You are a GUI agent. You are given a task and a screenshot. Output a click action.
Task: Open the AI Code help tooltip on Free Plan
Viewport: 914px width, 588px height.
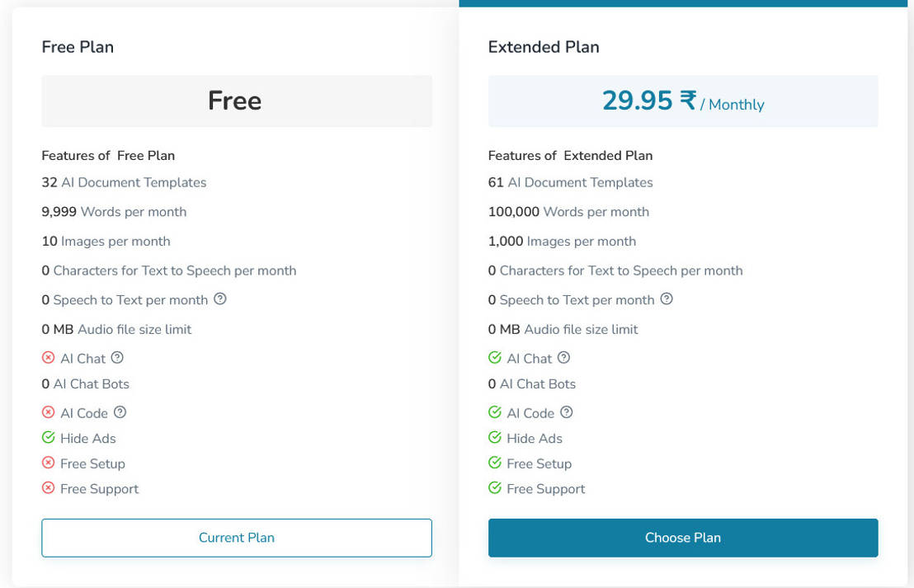point(122,412)
